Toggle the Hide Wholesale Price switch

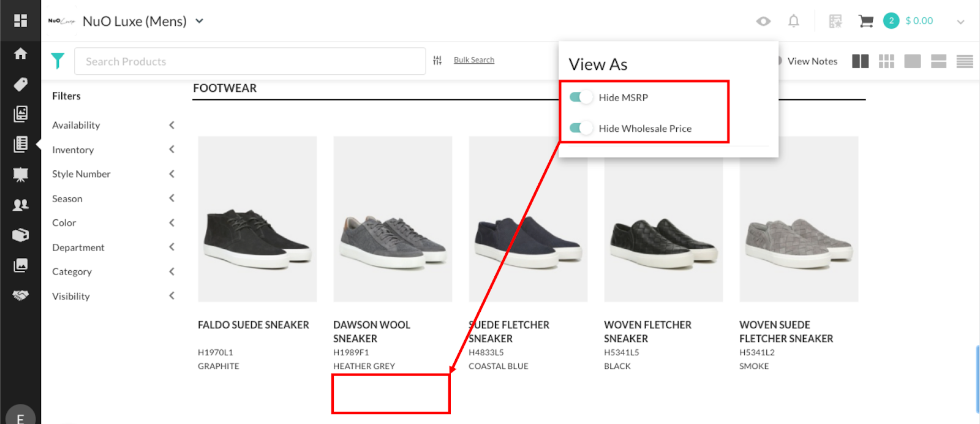pyautogui.click(x=581, y=128)
